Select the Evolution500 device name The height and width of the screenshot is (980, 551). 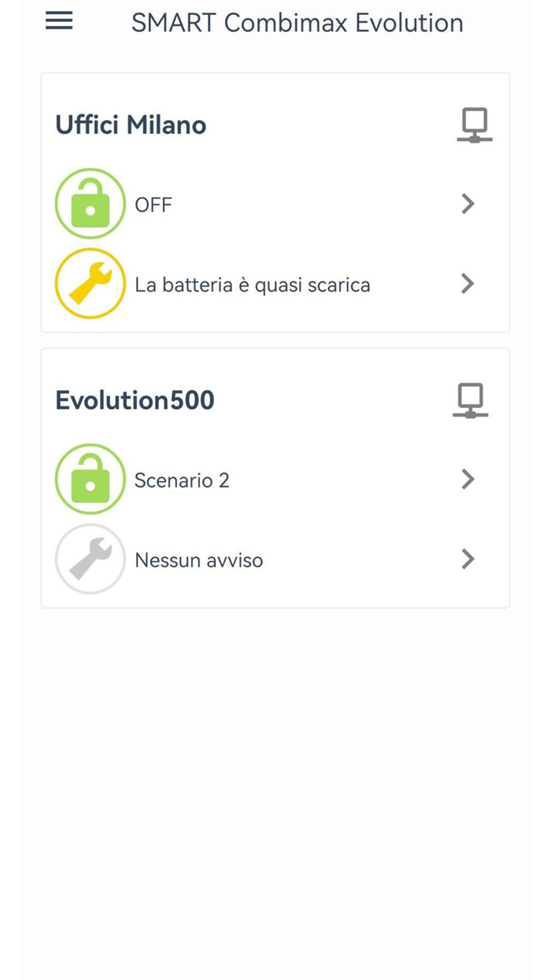click(135, 399)
